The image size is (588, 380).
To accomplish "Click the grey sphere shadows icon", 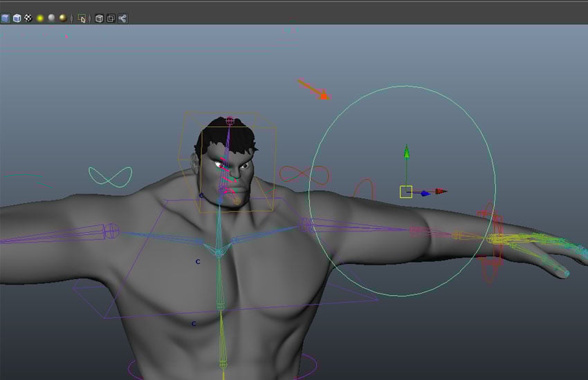I will coord(51,19).
